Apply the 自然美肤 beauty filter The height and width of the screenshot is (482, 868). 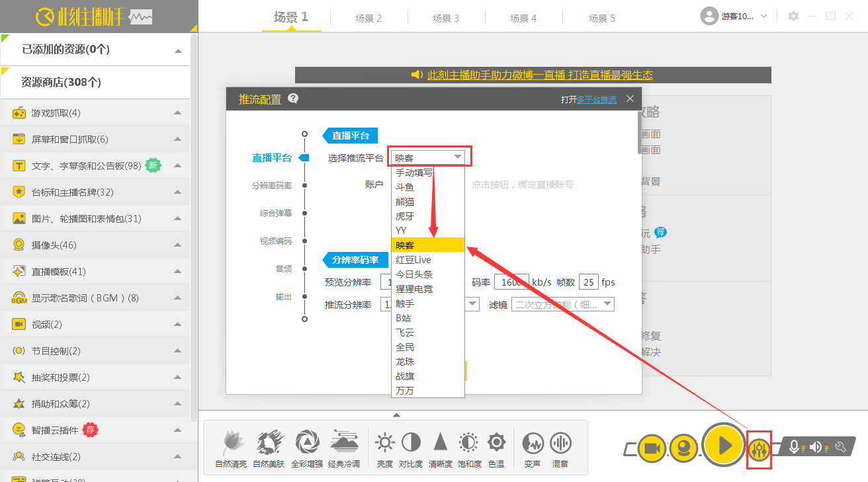tap(269, 448)
